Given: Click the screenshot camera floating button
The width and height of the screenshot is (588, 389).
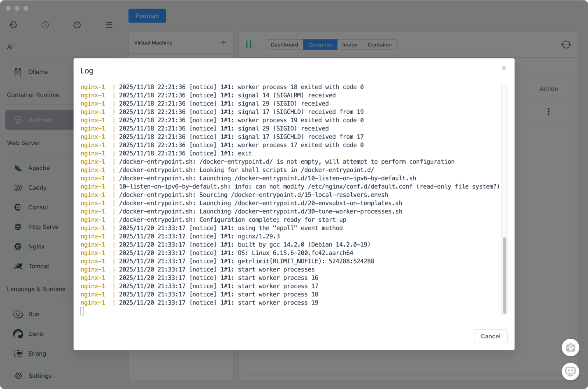Looking at the screenshot, I should (x=570, y=347).
